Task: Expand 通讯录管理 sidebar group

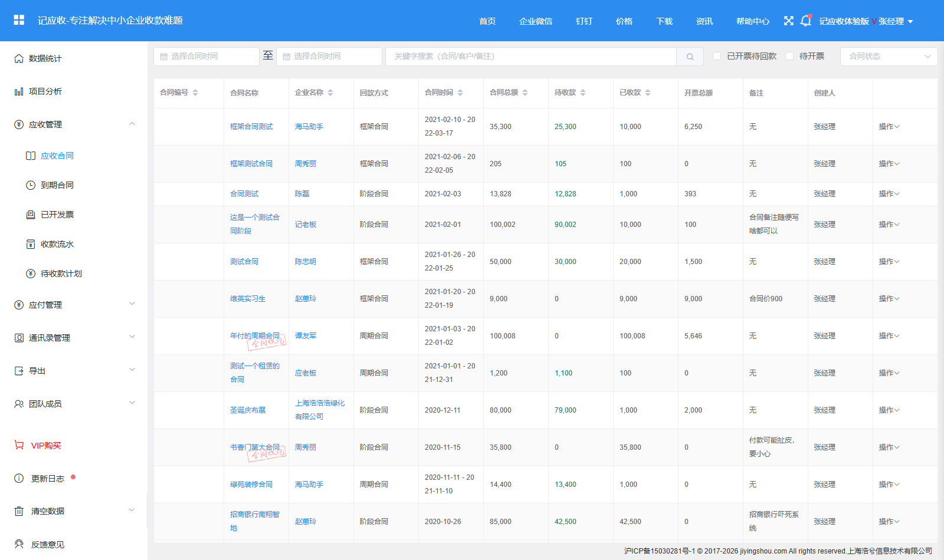Action: 74,338
